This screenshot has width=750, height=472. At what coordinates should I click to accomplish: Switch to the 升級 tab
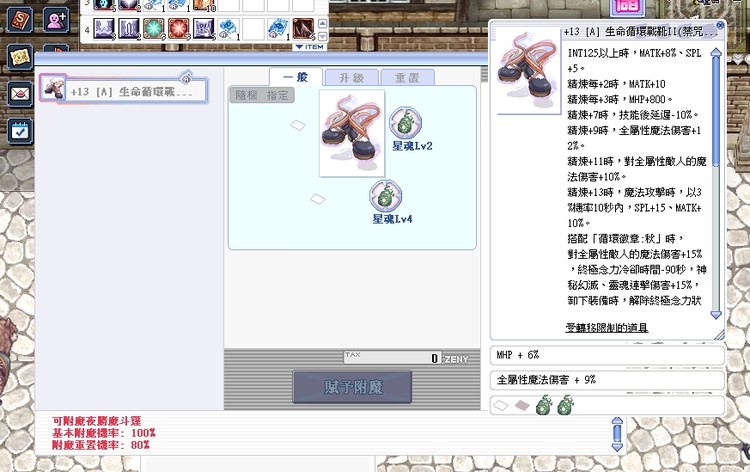coord(352,78)
